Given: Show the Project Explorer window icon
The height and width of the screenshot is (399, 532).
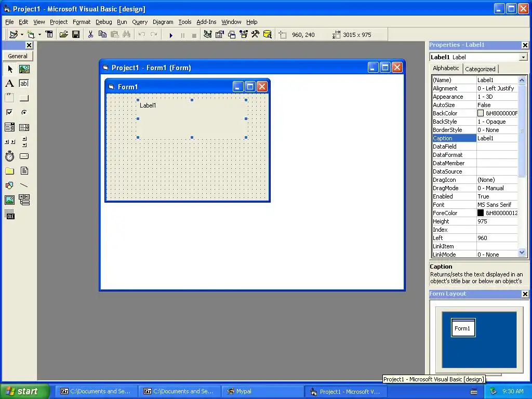Looking at the screenshot, I should coord(208,35).
